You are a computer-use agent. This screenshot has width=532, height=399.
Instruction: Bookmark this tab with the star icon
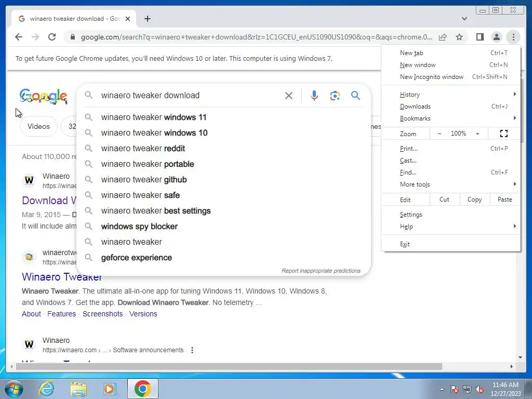point(459,37)
